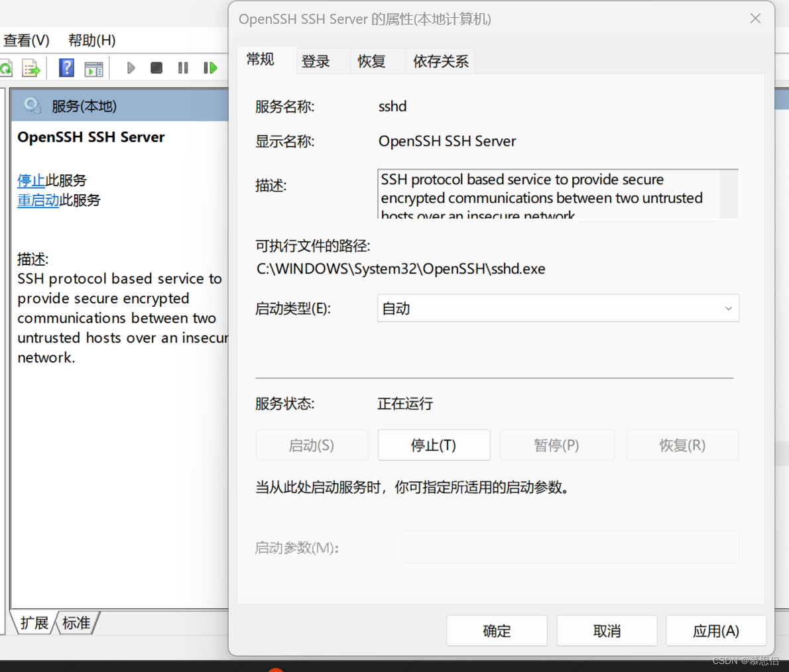
Task: Open the blue Help question mark icon
Action: tap(66, 68)
